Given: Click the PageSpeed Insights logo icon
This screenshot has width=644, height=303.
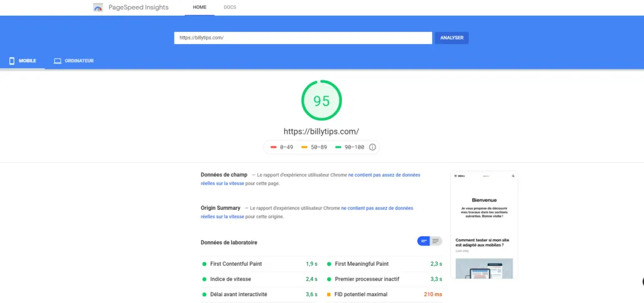Looking at the screenshot, I should click(98, 8).
